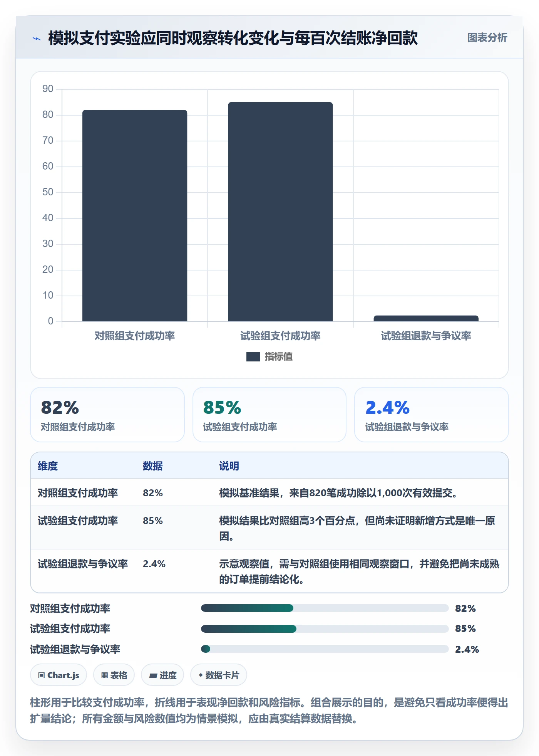Select the 试验组退款与争议率 table row name cell

point(83,564)
